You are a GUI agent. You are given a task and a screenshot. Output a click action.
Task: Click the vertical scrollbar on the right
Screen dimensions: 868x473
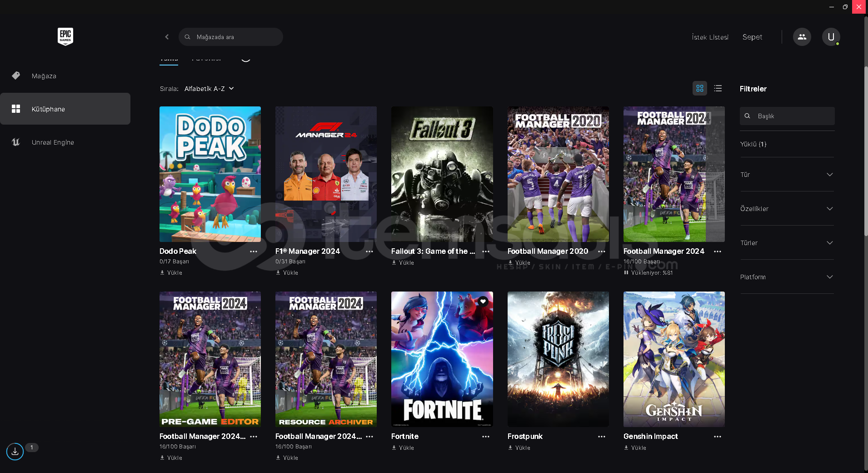pyautogui.click(x=866, y=151)
